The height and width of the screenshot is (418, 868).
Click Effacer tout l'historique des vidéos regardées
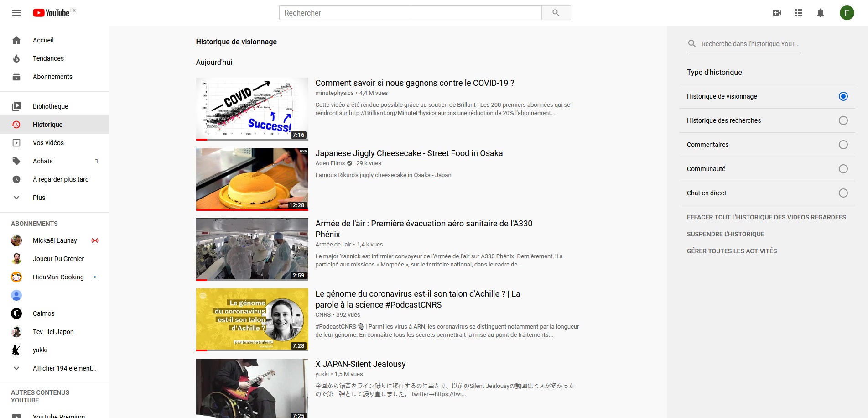766,217
